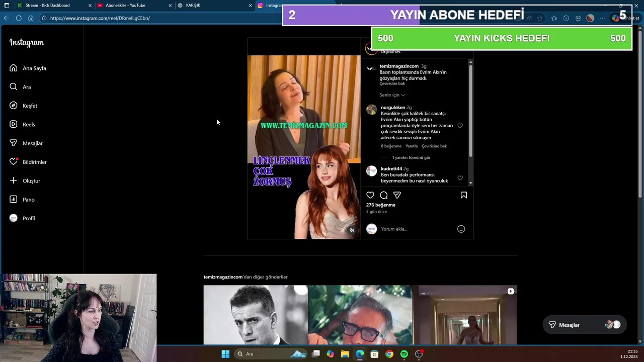Screen dimensions: 644x362
Task: Open the Ara search item
Action: [20, 87]
